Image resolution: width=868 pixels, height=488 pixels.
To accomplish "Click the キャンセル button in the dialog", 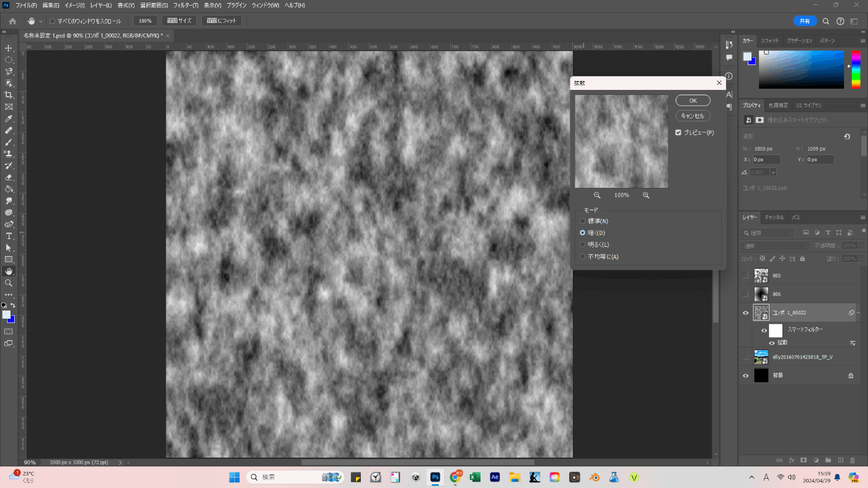I will tap(693, 116).
